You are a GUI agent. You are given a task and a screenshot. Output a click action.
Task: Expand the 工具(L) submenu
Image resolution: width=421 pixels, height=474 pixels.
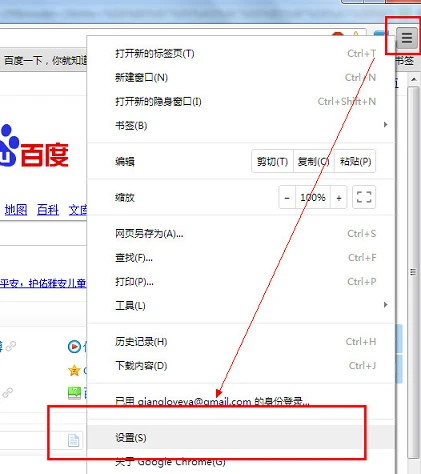click(x=241, y=306)
